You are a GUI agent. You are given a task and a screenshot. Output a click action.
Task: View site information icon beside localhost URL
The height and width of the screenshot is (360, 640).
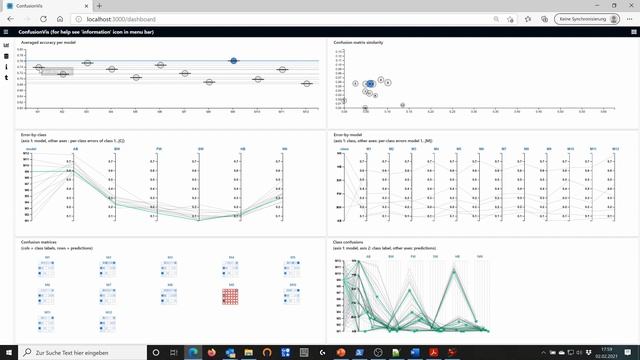79,19
